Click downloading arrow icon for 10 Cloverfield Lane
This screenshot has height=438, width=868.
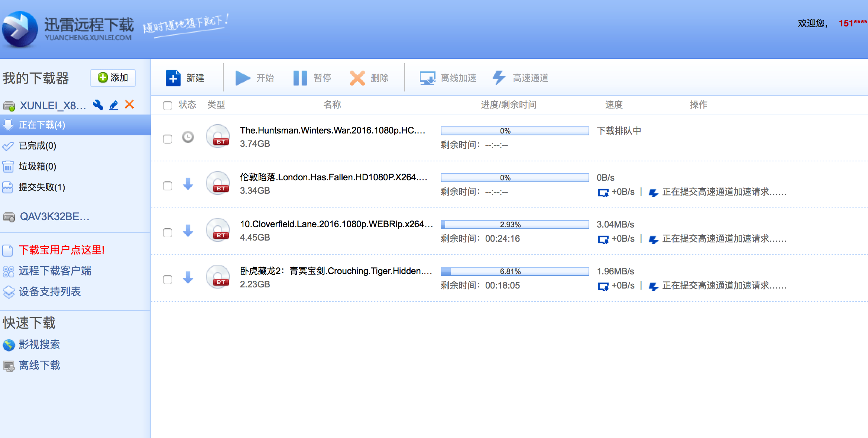coord(188,231)
